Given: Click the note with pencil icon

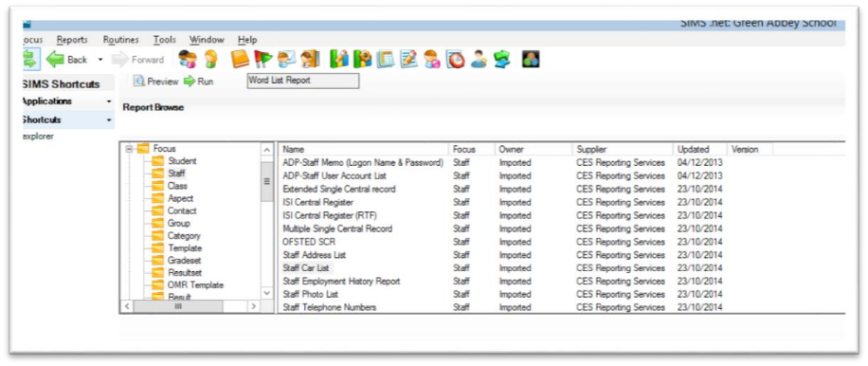Looking at the screenshot, I should tap(408, 59).
